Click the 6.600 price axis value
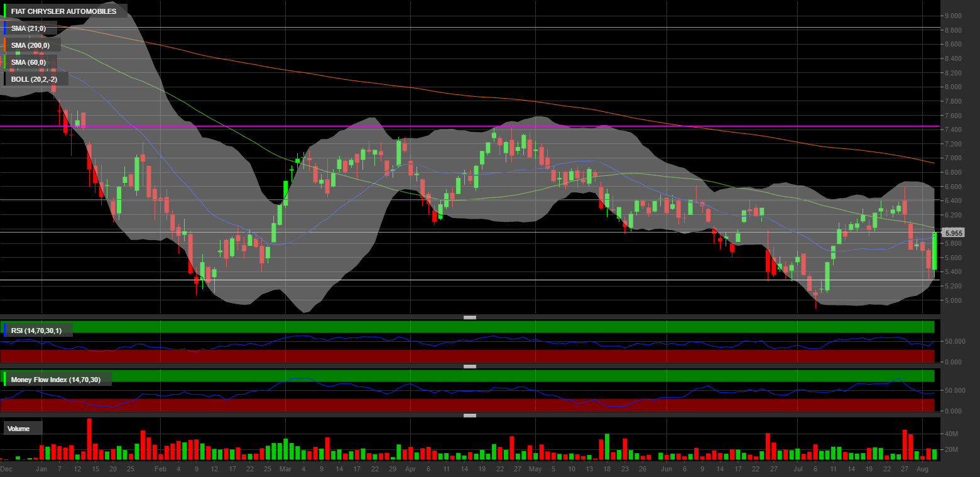 click(953, 187)
